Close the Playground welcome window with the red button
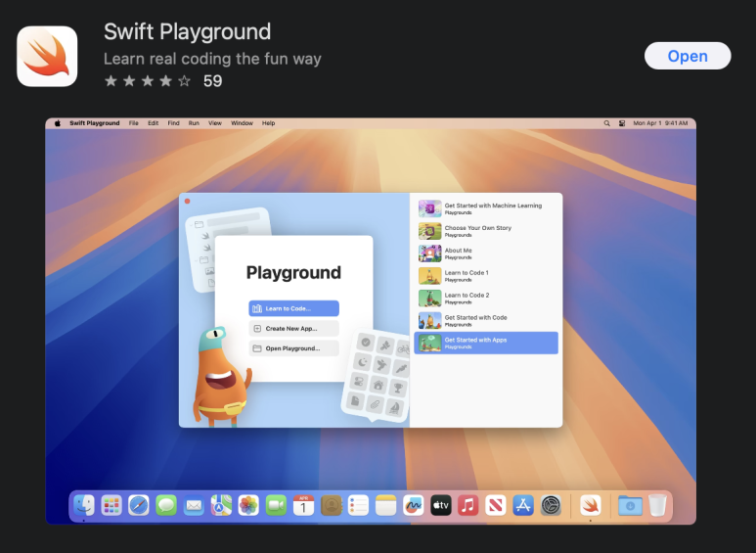The width and height of the screenshot is (756, 553). coord(187,202)
